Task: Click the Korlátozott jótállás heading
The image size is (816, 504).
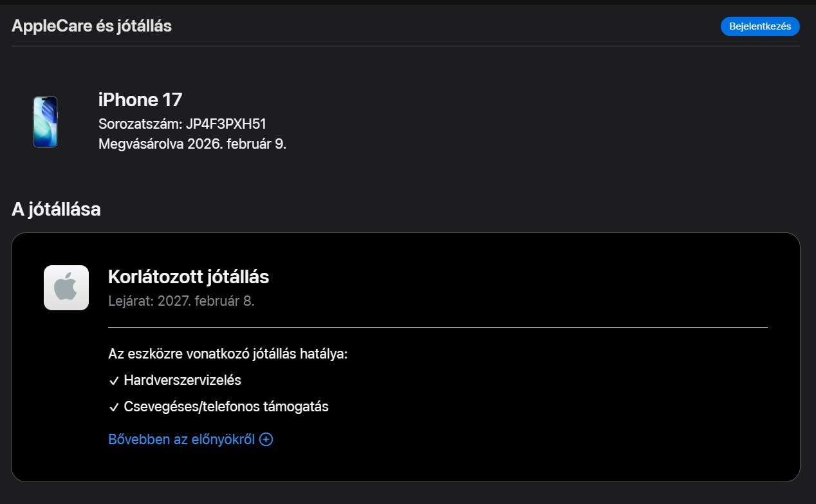Action: (x=189, y=277)
